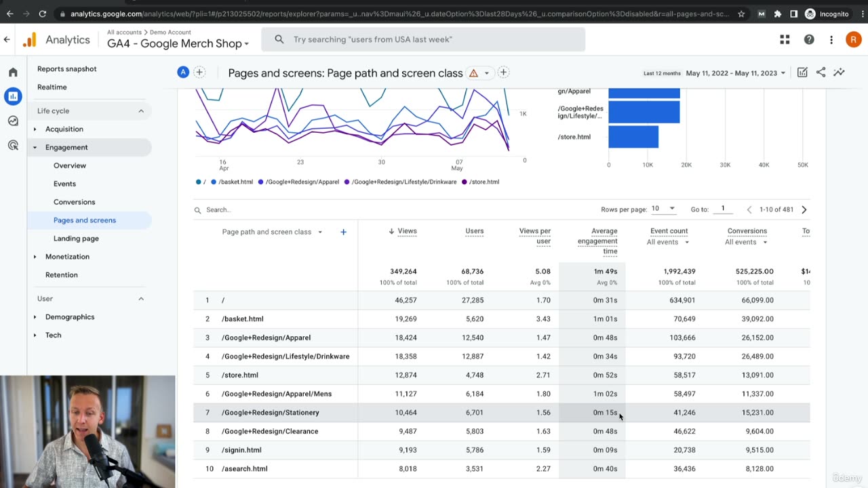Click the All Users segment 'A' badge
868x488 pixels.
click(x=183, y=73)
